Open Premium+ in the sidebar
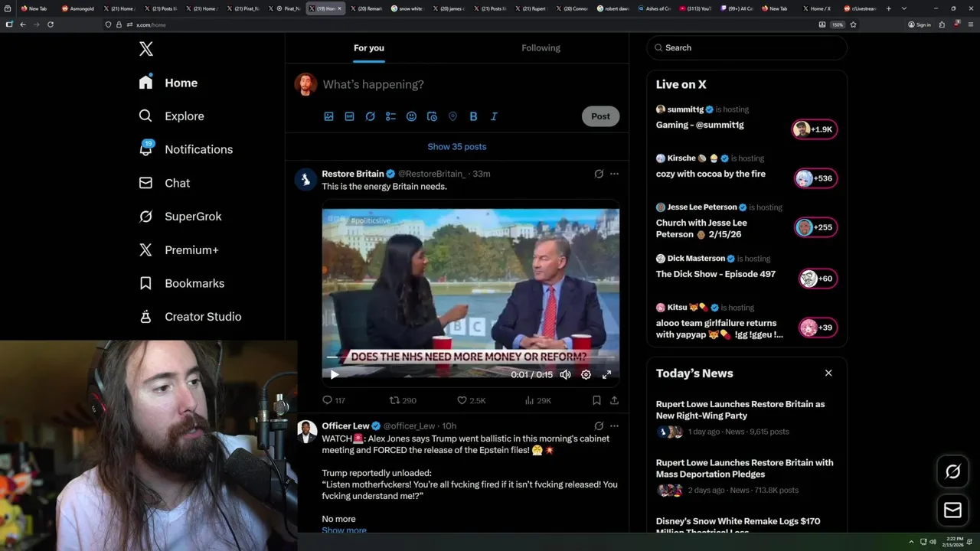Viewport: 980px width, 551px height. (178, 249)
